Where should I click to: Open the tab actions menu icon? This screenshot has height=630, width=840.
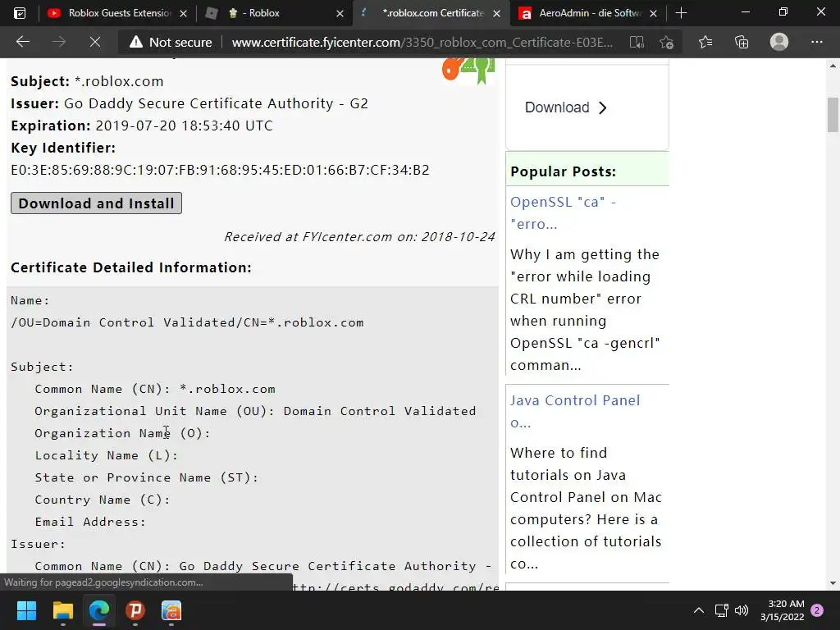(x=20, y=13)
